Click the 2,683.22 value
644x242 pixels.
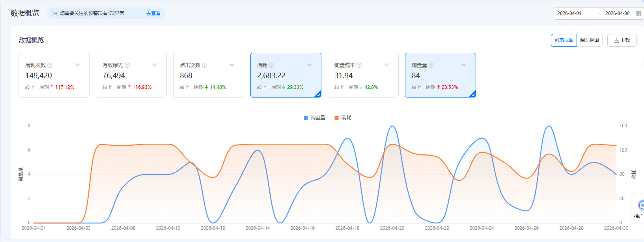[271, 75]
